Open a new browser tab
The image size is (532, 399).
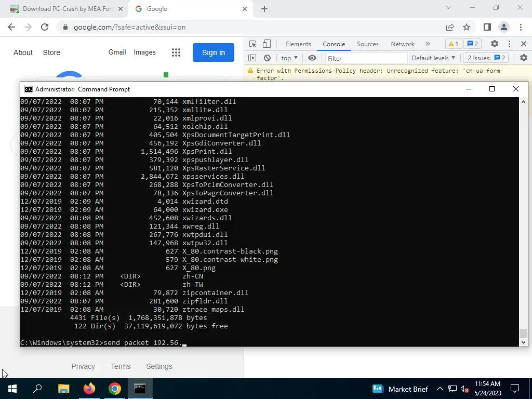tap(264, 9)
